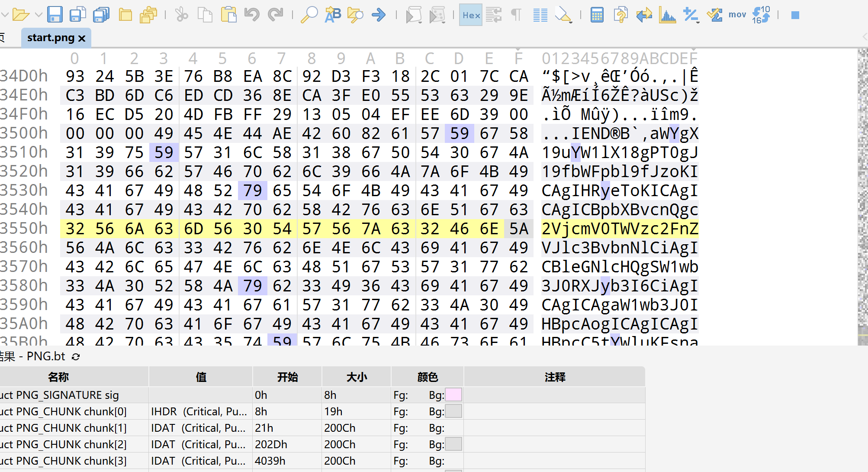Click the single closed-folder close icon
868x472 pixels.
pos(125,15)
